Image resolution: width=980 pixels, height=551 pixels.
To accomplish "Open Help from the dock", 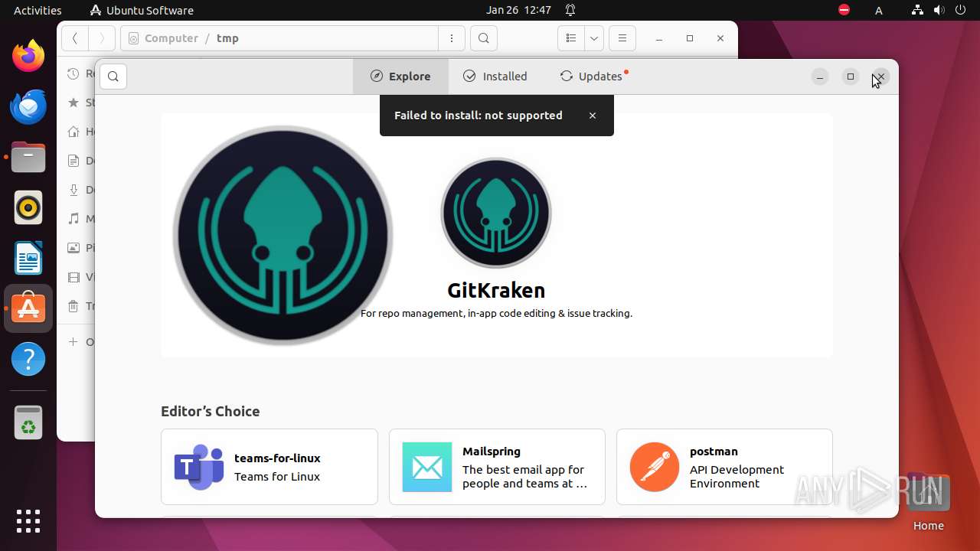I will (28, 359).
